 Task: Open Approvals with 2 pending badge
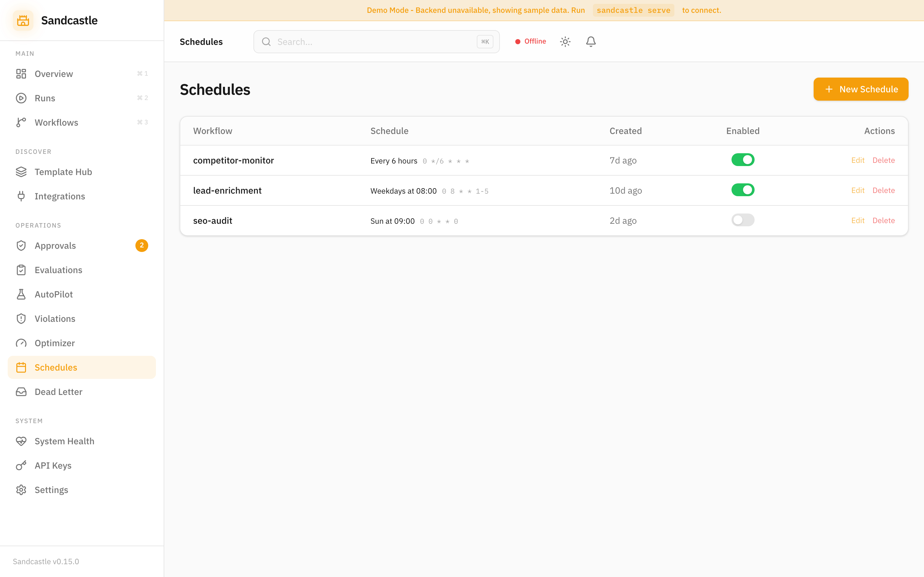[56, 246]
